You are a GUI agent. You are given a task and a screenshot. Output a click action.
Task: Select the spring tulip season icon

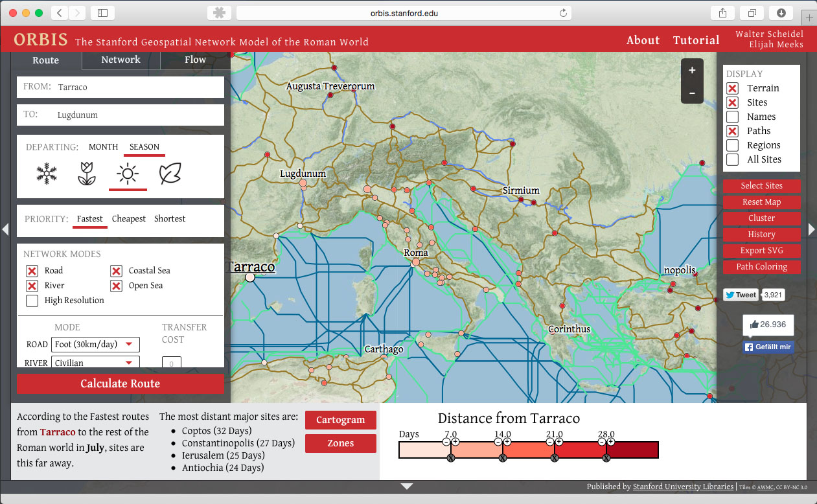(x=87, y=174)
